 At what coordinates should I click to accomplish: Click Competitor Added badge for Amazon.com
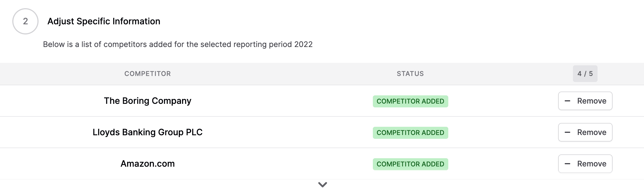(410, 164)
